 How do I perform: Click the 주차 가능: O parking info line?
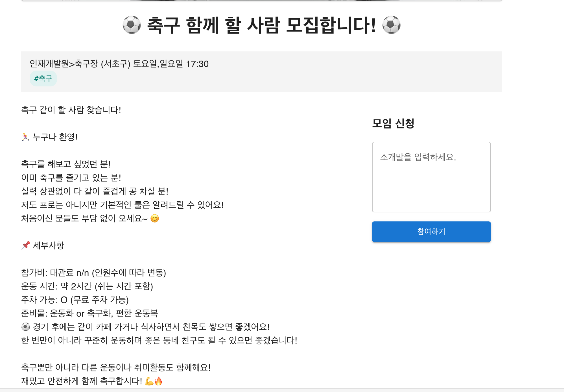(x=75, y=300)
